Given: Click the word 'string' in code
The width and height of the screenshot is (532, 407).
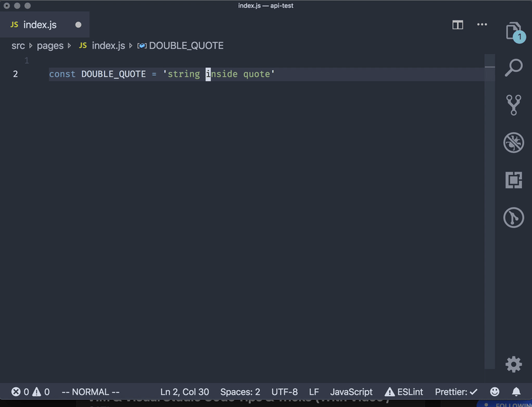Looking at the screenshot, I should pos(184,74).
